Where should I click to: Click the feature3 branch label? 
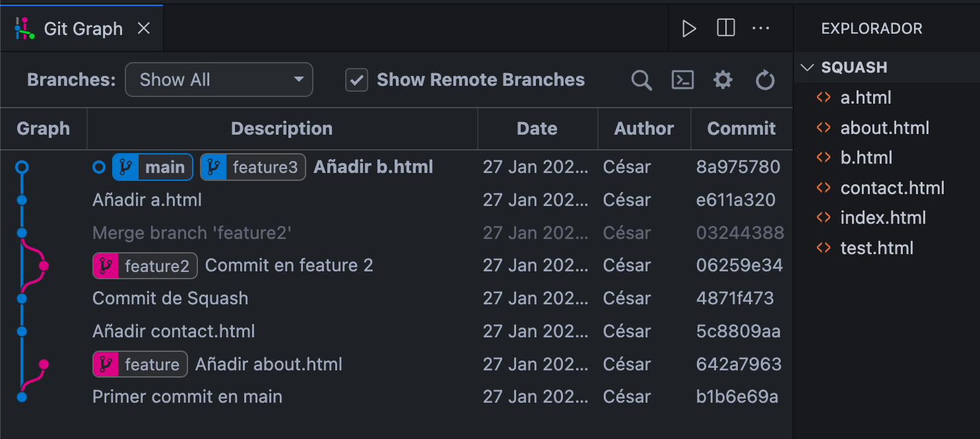[253, 167]
